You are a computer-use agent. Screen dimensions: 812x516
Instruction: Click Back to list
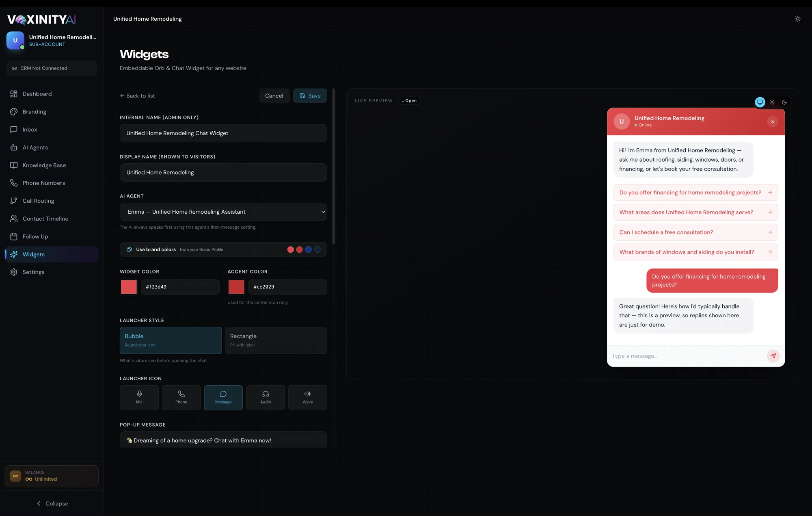click(x=137, y=96)
